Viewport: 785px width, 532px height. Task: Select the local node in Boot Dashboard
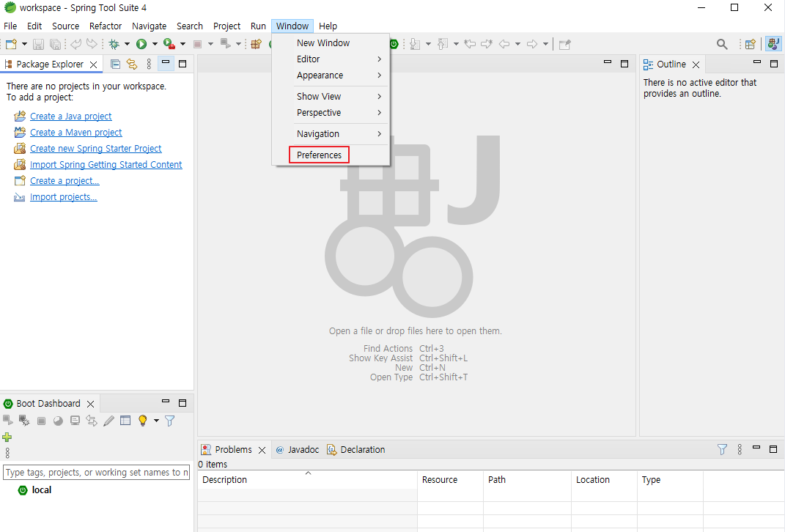42,490
